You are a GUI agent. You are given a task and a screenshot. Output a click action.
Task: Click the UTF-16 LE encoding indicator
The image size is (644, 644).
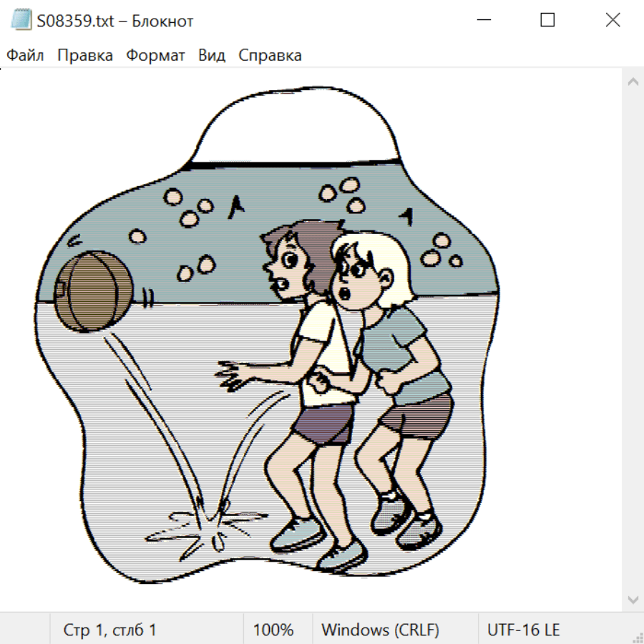(x=523, y=630)
